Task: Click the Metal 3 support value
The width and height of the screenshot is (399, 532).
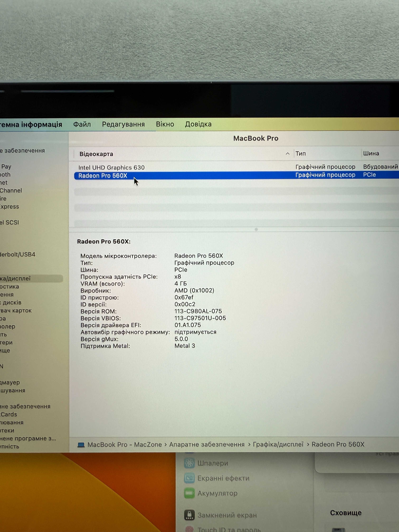Action: [x=185, y=346]
